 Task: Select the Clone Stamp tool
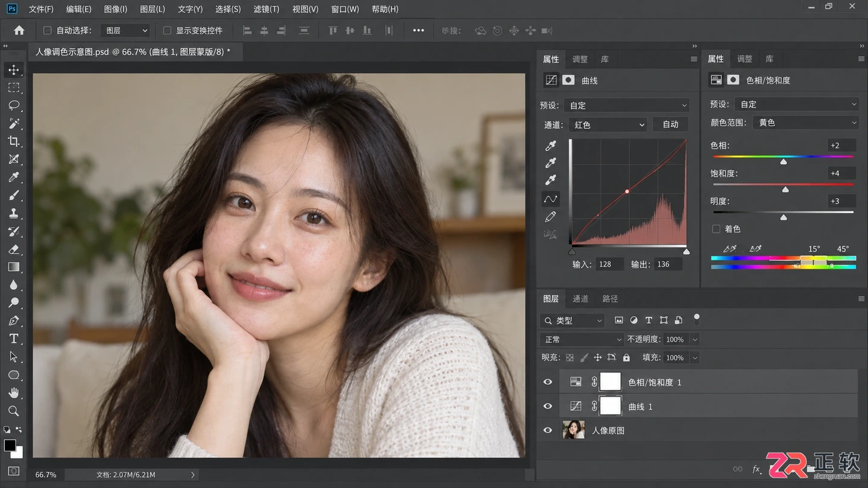[13, 213]
